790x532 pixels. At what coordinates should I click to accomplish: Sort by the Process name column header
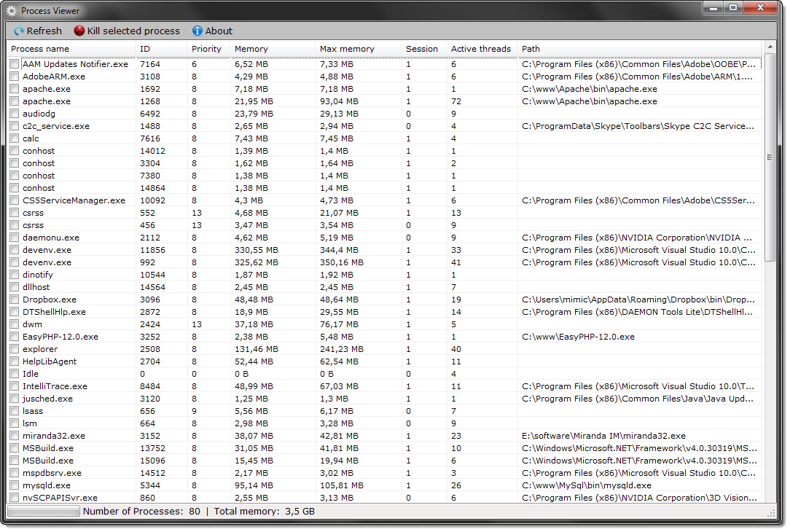coord(41,49)
